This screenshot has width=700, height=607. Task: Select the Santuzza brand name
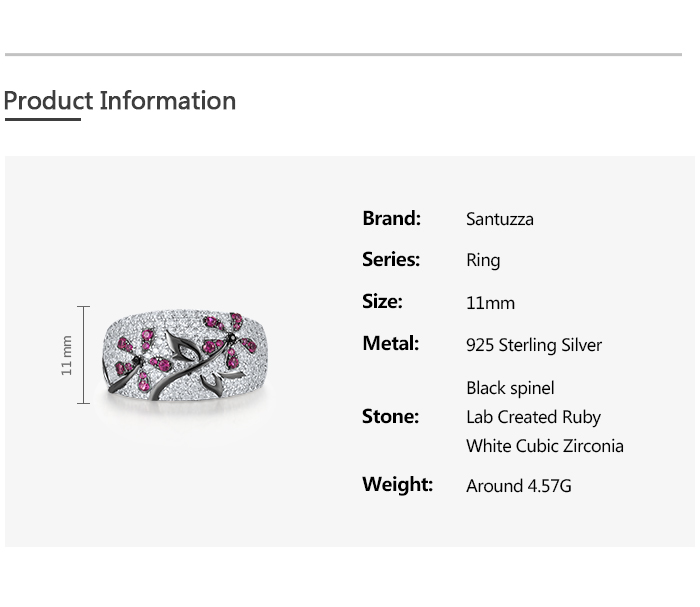500,219
